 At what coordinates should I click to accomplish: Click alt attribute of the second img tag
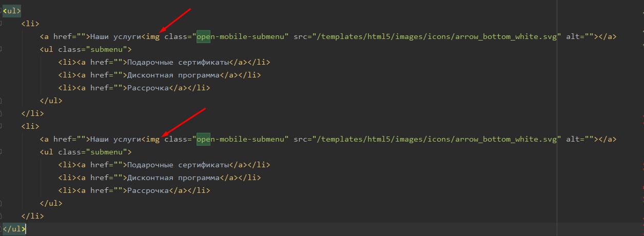579,139
